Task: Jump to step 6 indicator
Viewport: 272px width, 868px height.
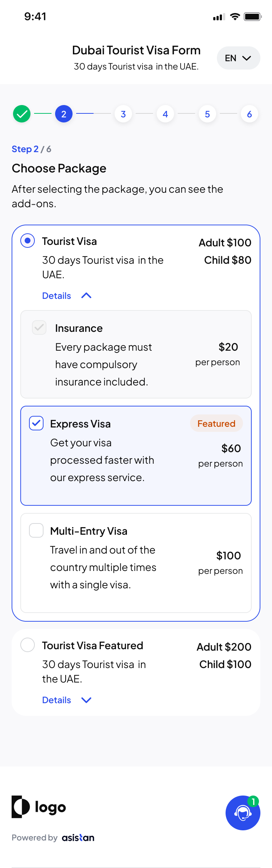Action: tap(250, 114)
